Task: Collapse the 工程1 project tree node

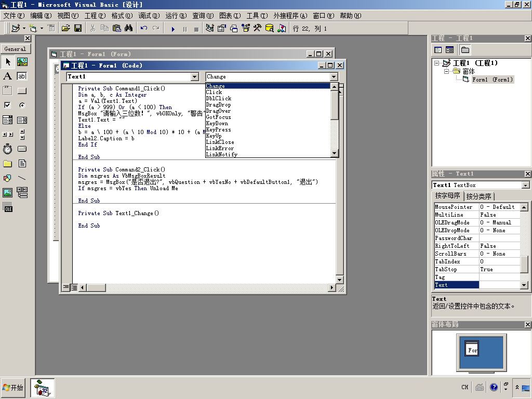Action: pos(436,63)
